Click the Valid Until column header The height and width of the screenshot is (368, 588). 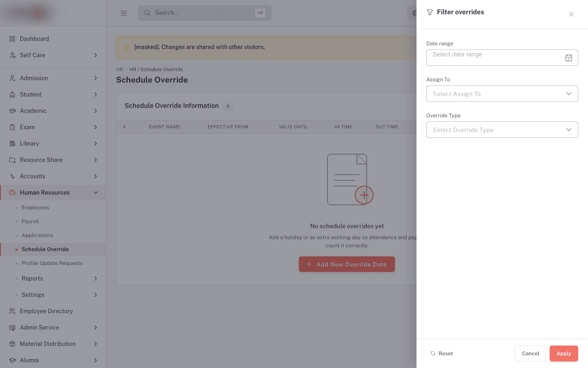point(293,127)
